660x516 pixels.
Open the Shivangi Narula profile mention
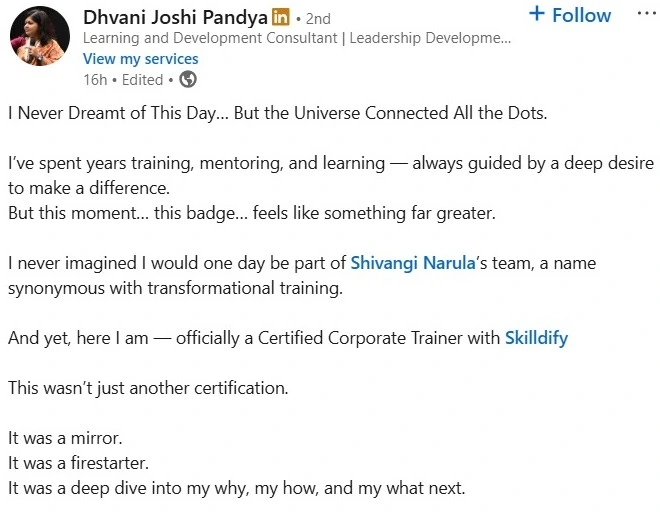coord(410,264)
